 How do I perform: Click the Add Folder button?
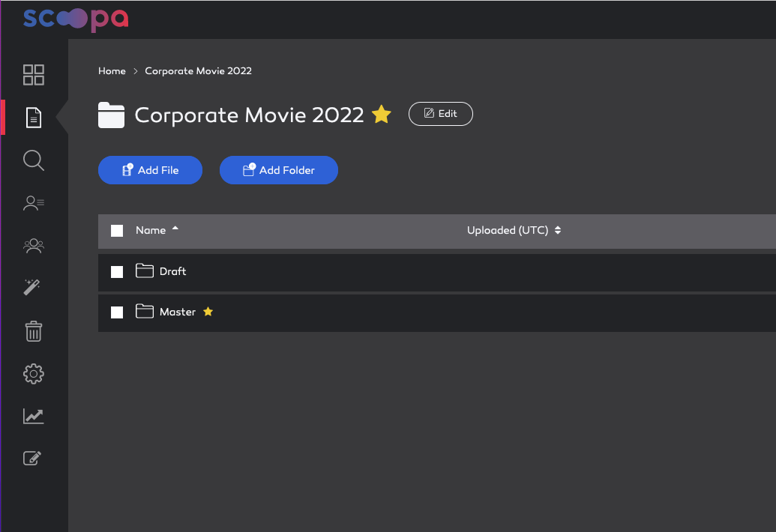coord(279,170)
